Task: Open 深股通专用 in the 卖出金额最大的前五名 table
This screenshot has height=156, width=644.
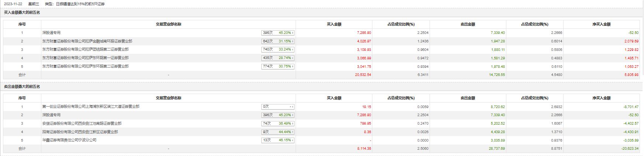Action: click(51, 115)
